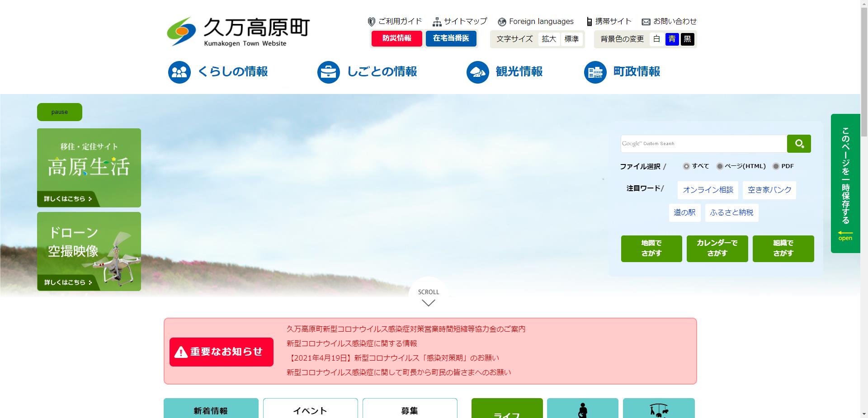Screen dimensions: 868x418
Task: Switch to the イベント tab
Action: (310, 410)
